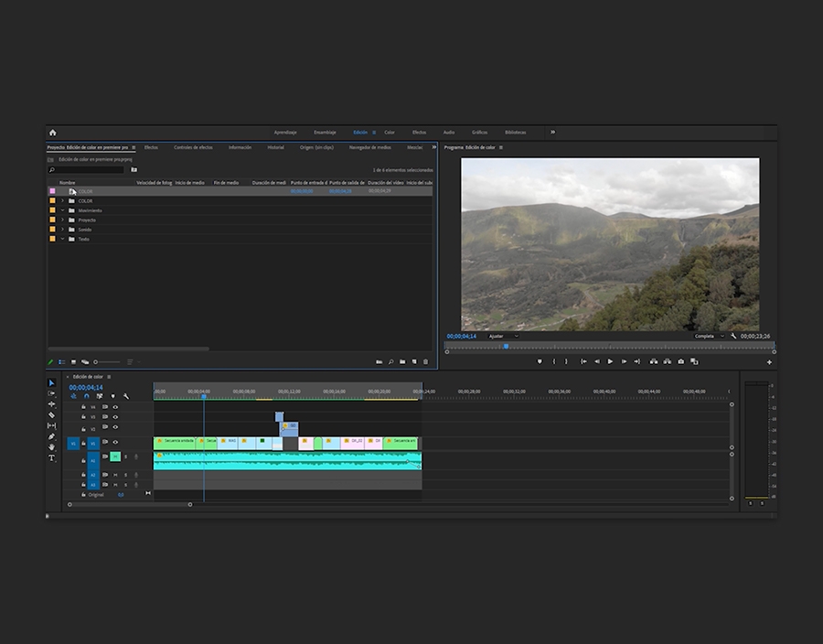The width and height of the screenshot is (823, 644).
Task: Open the Ajustar zoom level dropdown
Action: (x=503, y=336)
